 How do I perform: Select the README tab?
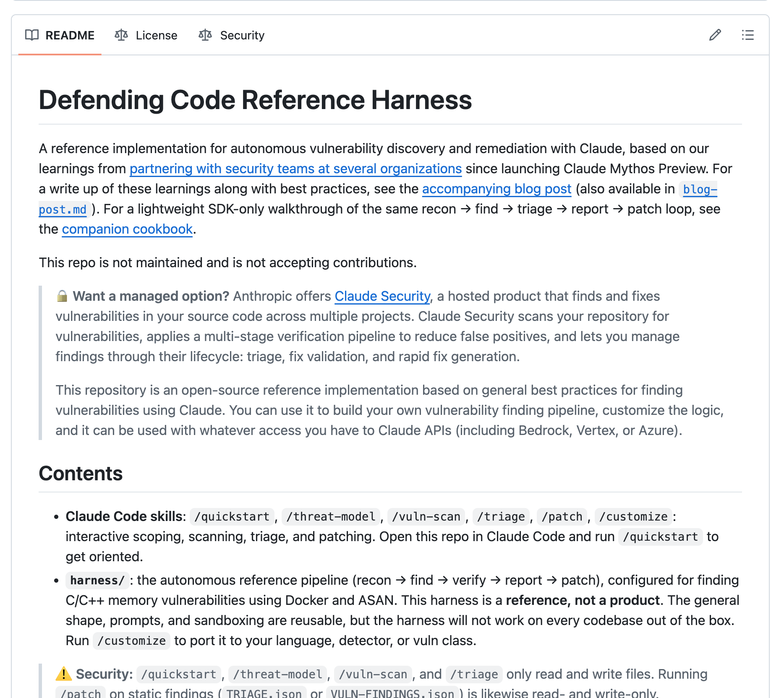60,35
